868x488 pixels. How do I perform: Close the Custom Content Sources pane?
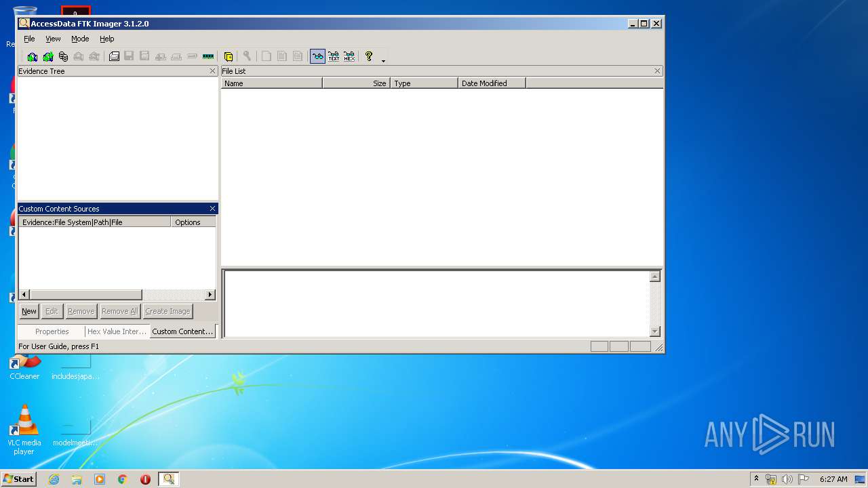[212, 209]
